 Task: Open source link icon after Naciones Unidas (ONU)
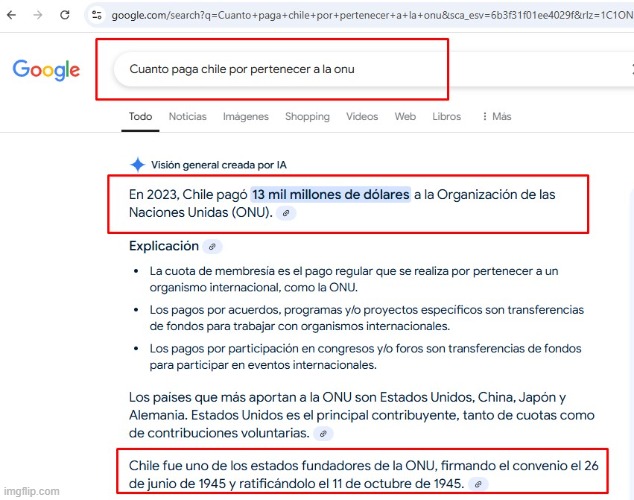point(286,213)
